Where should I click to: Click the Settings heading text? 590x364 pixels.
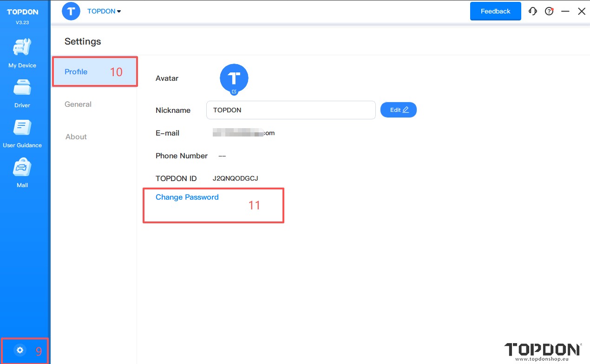pos(83,41)
